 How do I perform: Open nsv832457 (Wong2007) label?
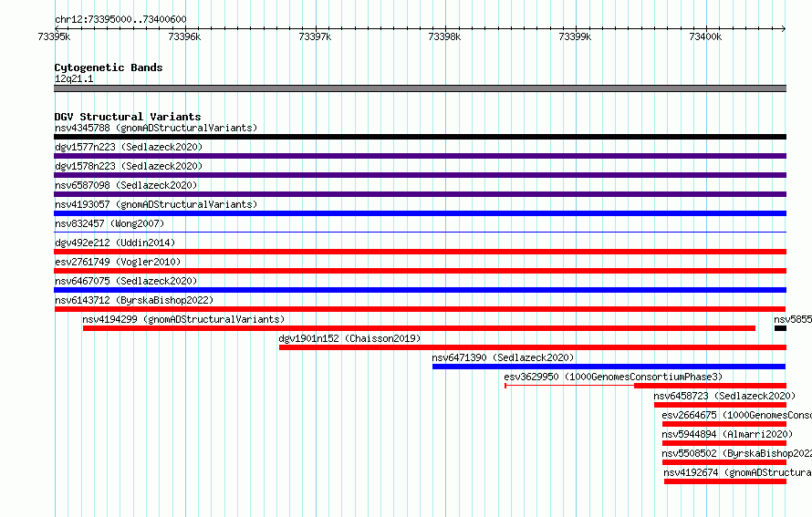(109, 223)
